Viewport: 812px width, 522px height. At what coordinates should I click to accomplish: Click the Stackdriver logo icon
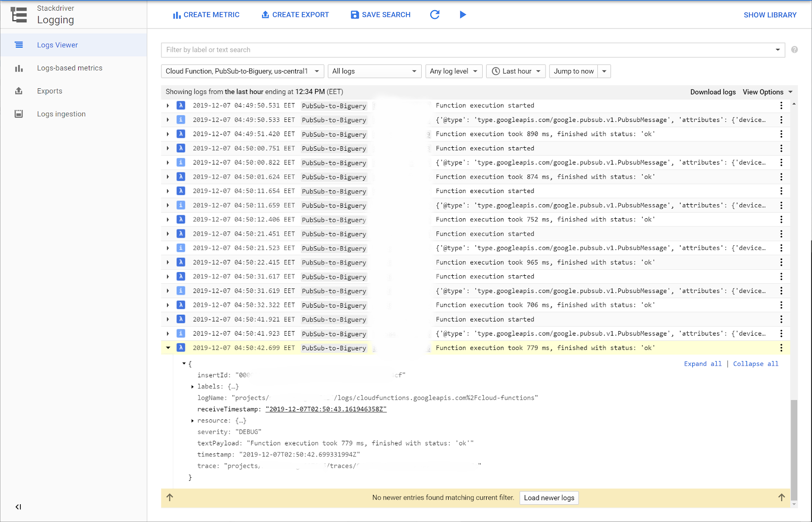point(18,14)
